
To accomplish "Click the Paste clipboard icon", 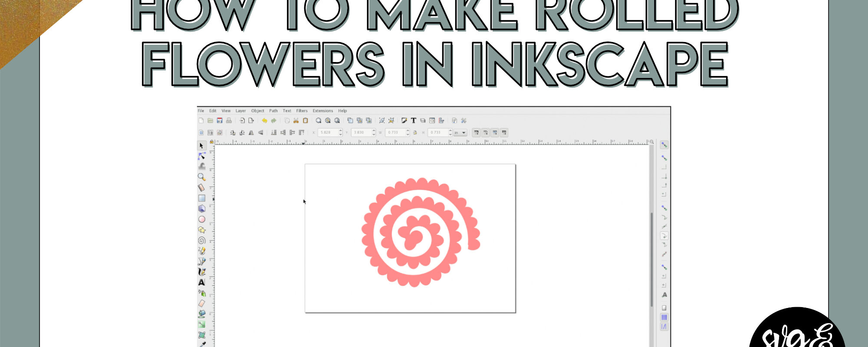I will click(305, 121).
